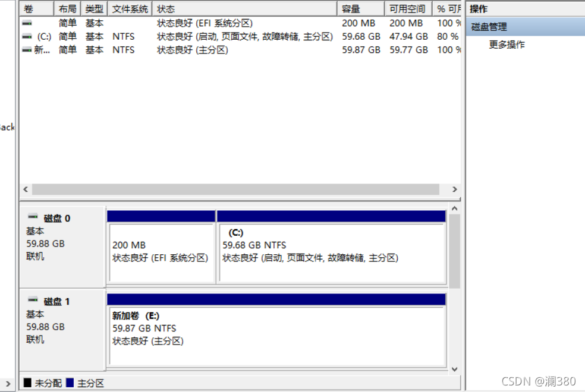
Task: Click the (C:) volume name cell
Action: 44,36
